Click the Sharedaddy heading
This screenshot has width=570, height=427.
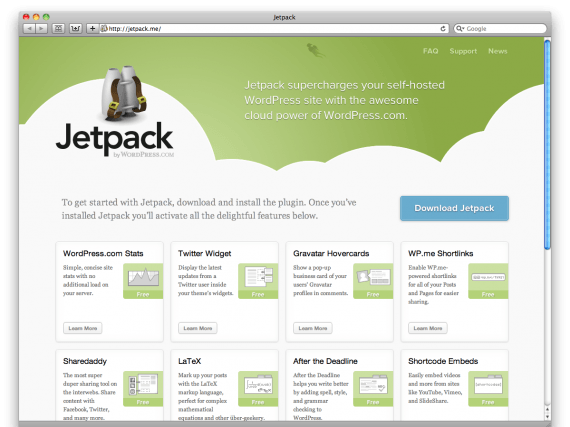coord(85,361)
